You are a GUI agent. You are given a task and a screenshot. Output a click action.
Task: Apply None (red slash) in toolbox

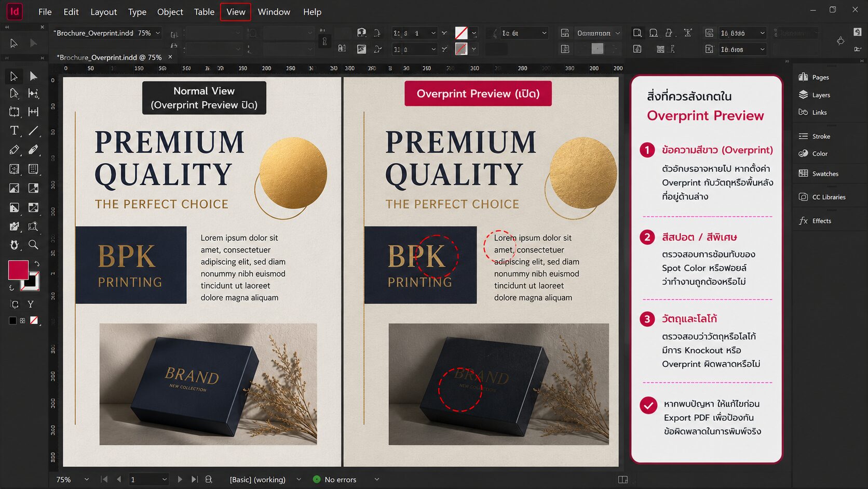34,321
